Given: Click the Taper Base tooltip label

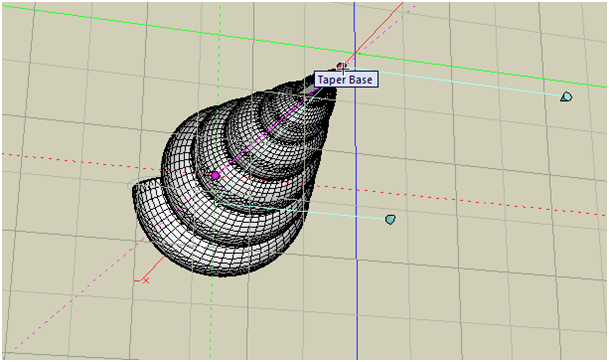Looking at the screenshot, I should [x=345, y=80].
